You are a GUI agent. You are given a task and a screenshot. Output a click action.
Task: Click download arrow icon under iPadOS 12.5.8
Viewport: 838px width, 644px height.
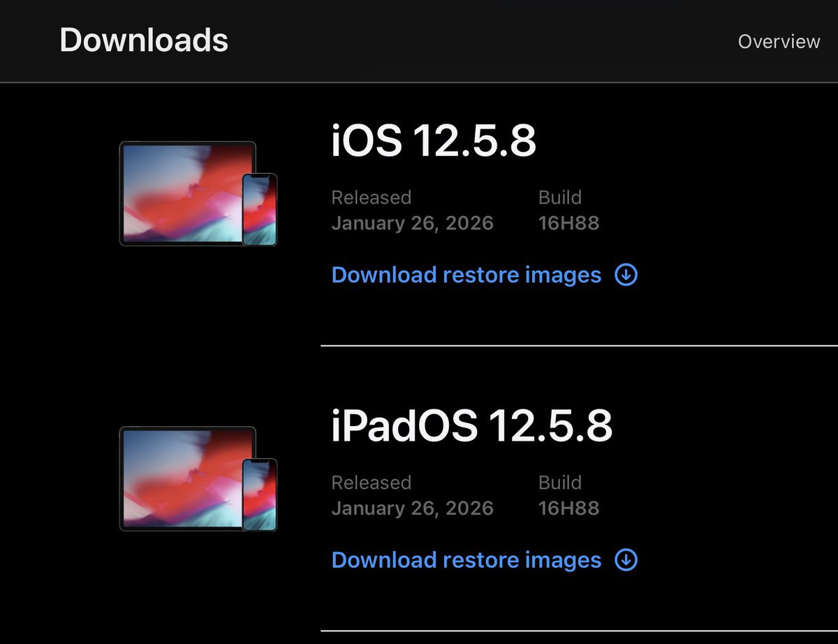(626, 560)
